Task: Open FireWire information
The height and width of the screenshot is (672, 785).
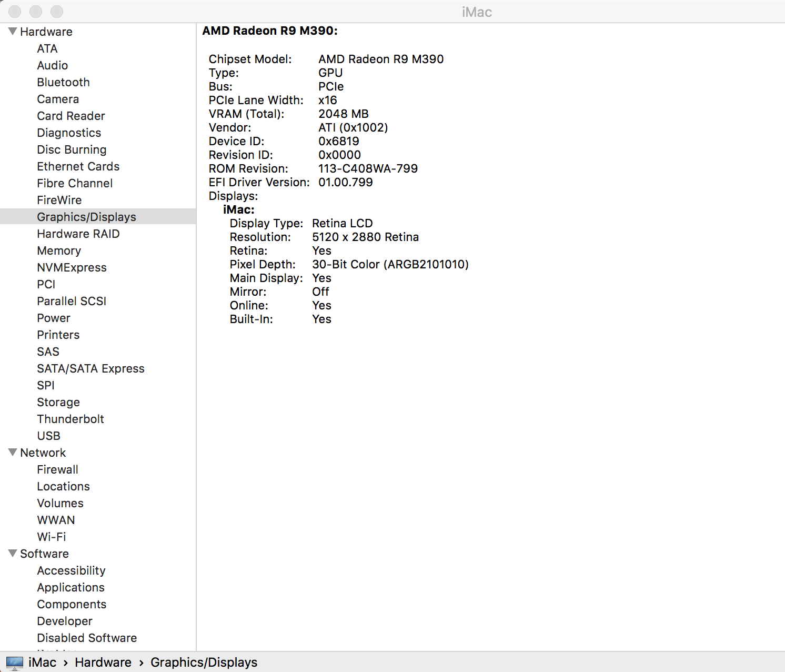Action: [59, 200]
